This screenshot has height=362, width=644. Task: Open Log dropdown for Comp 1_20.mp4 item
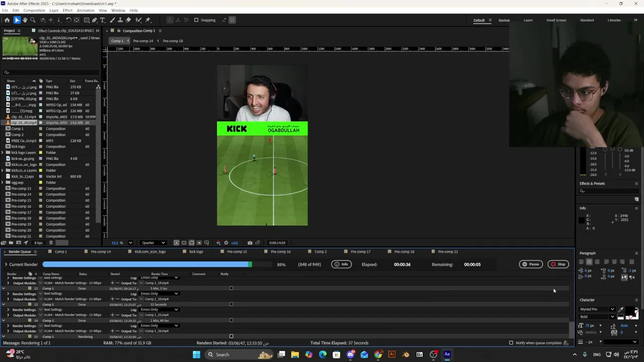point(159,294)
